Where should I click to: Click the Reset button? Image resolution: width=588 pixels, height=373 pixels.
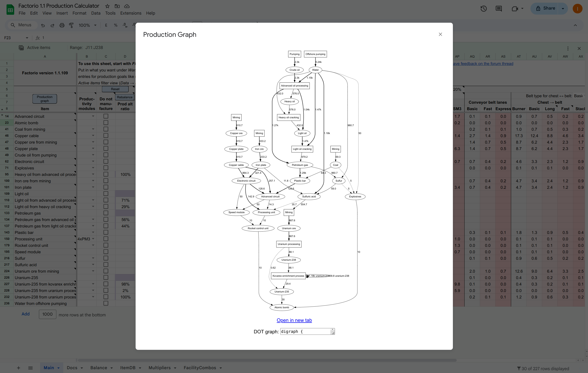115,89
